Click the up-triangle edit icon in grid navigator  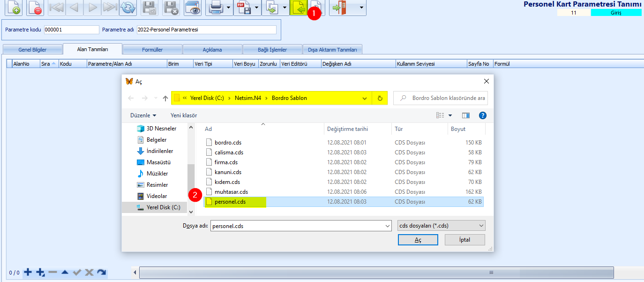65,272
